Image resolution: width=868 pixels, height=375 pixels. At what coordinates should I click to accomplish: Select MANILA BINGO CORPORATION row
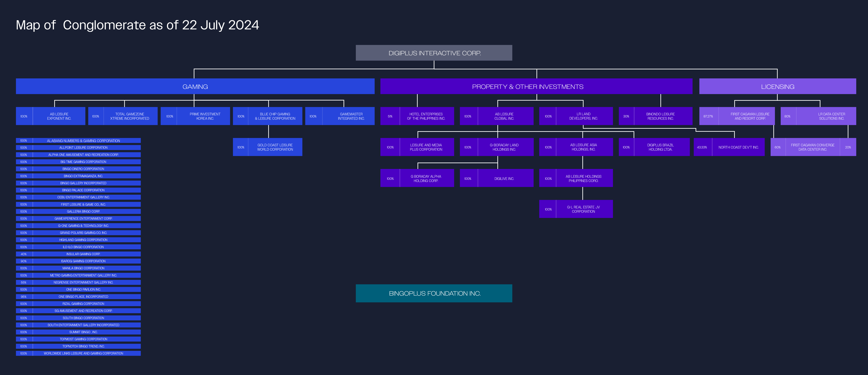[78, 268]
